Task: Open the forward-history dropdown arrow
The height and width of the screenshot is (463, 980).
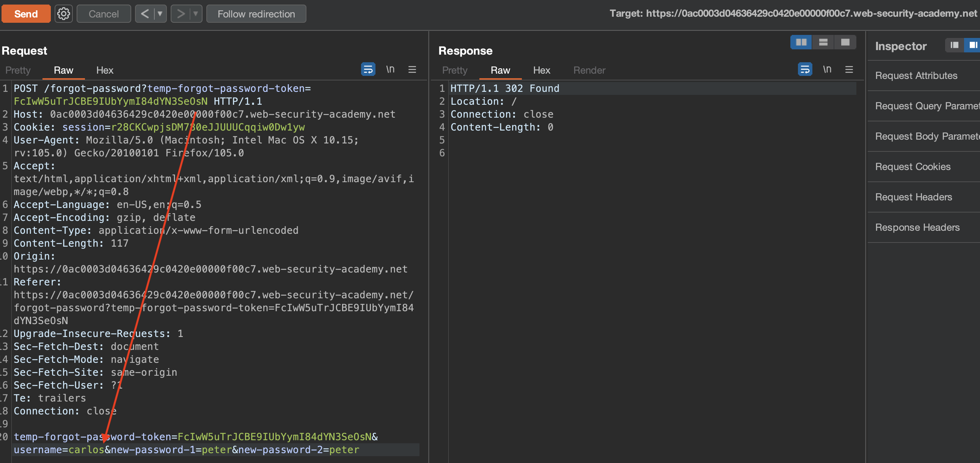Action: (196, 14)
